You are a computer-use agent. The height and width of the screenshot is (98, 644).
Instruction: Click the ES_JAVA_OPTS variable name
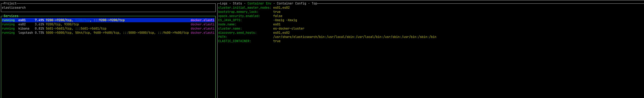(230, 20)
